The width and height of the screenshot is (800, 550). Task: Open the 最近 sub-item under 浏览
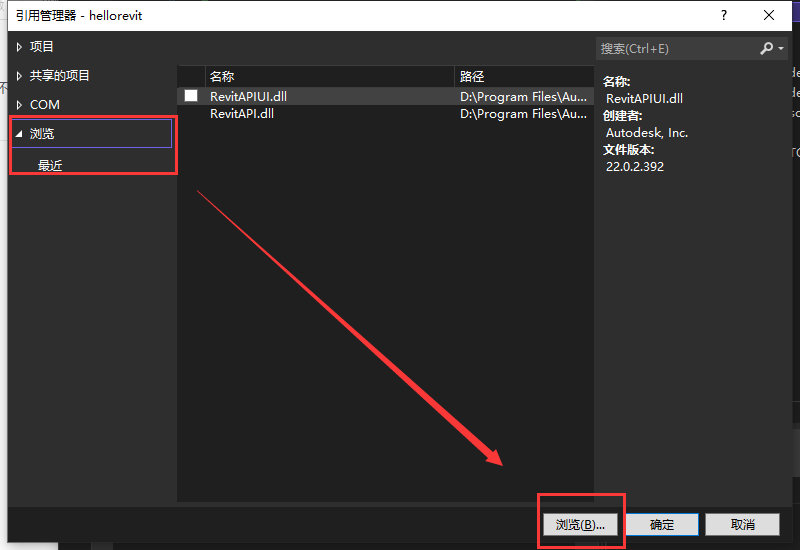(50, 165)
